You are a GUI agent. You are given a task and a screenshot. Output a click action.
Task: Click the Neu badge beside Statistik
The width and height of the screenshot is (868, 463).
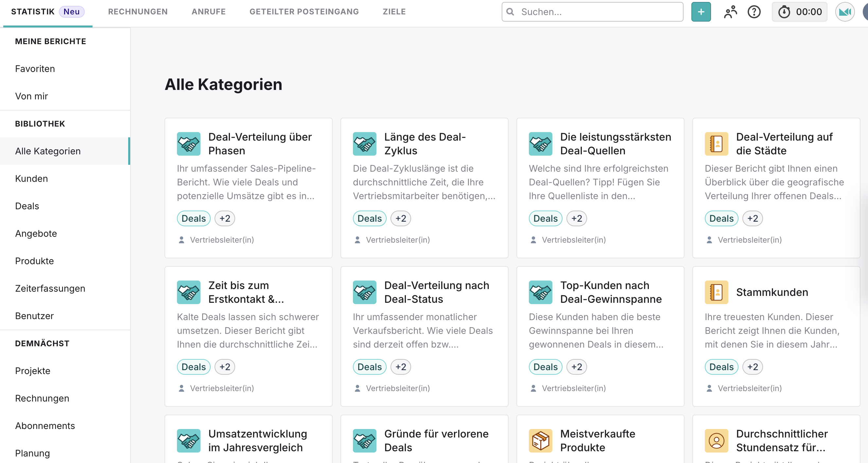[x=71, y=12]
